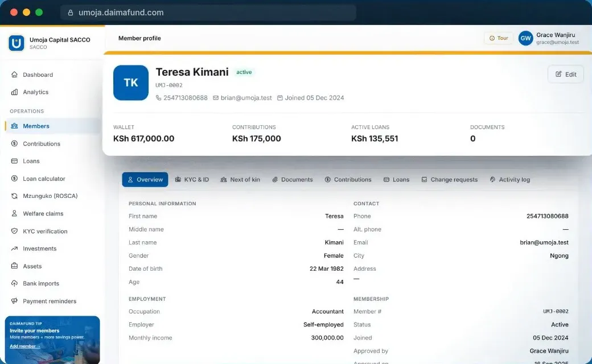
Task: Click wallet value KSh 617,000.00
Action: tap(144, 138)
